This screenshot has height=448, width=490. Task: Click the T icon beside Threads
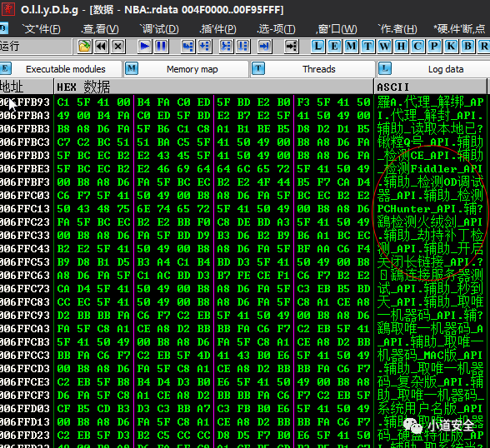258,68
